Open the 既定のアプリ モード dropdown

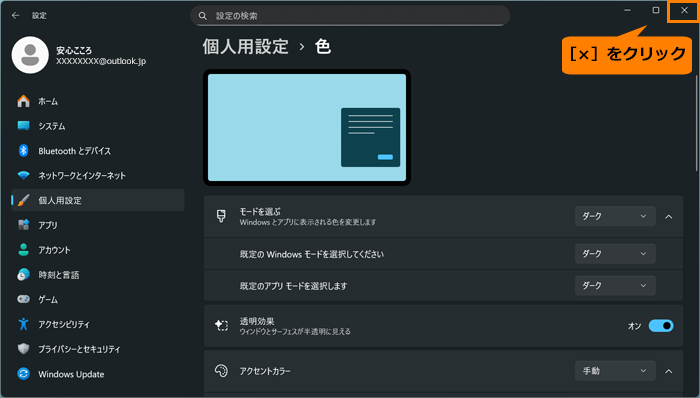615,286
